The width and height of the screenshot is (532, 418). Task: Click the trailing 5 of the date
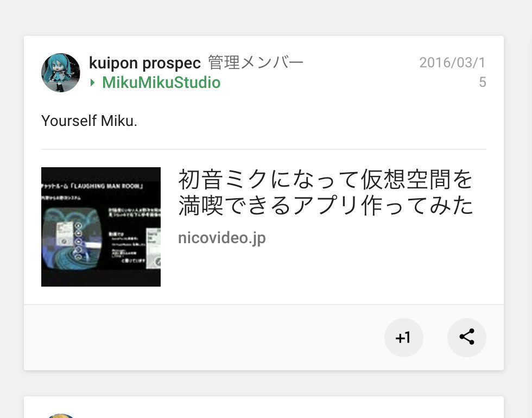[483, 82]
